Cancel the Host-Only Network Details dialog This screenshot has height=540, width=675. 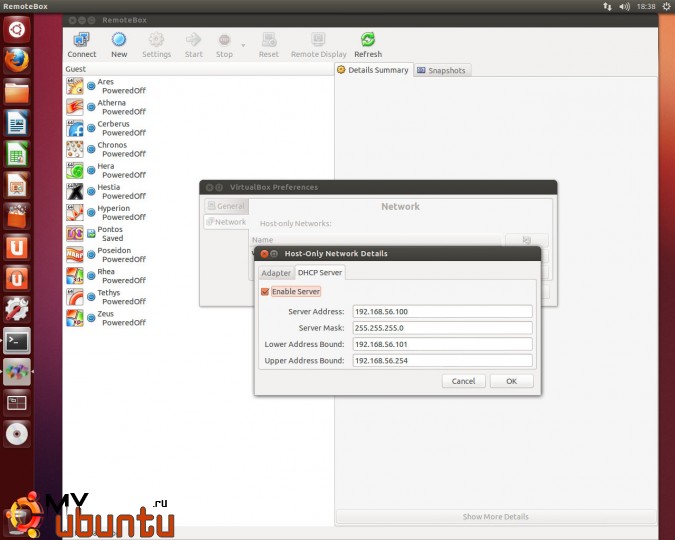pyautogui.click(x=463, y=381)
